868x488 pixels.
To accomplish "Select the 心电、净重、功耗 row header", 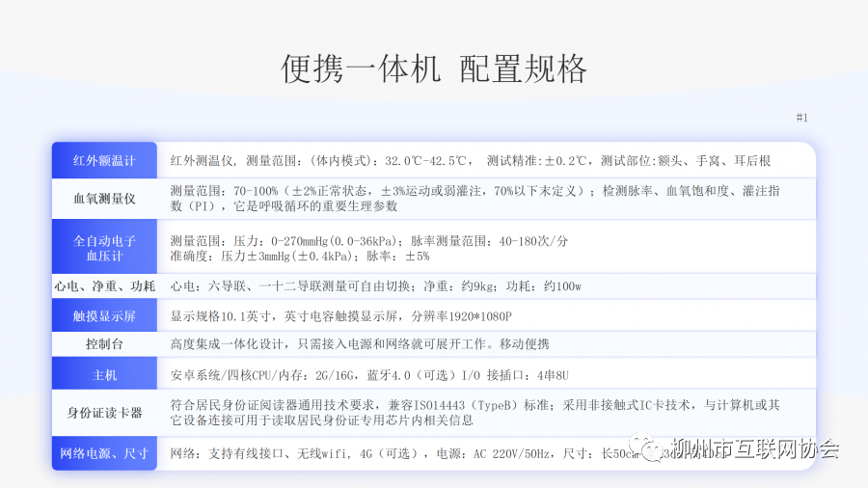I will point(104,286).
